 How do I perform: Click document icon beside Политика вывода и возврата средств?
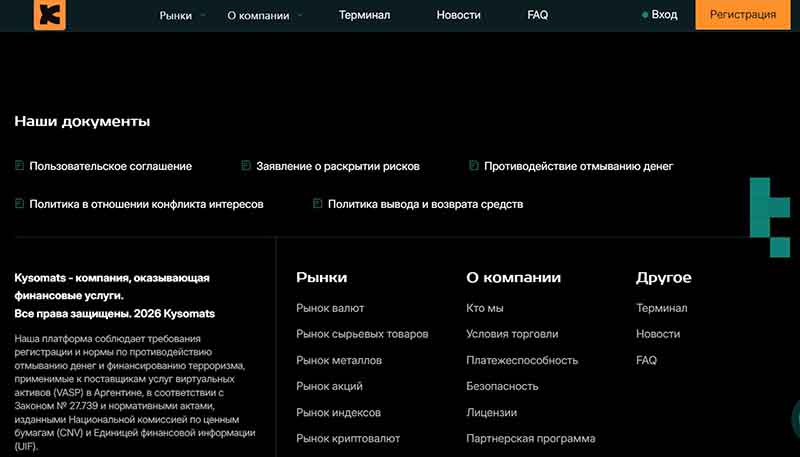tap(318, 204)
